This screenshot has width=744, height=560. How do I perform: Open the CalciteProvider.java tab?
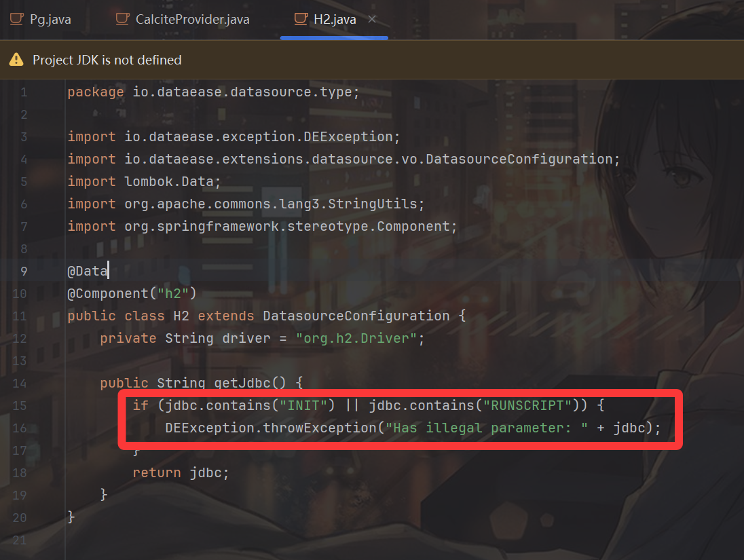[x=192, y=19]
